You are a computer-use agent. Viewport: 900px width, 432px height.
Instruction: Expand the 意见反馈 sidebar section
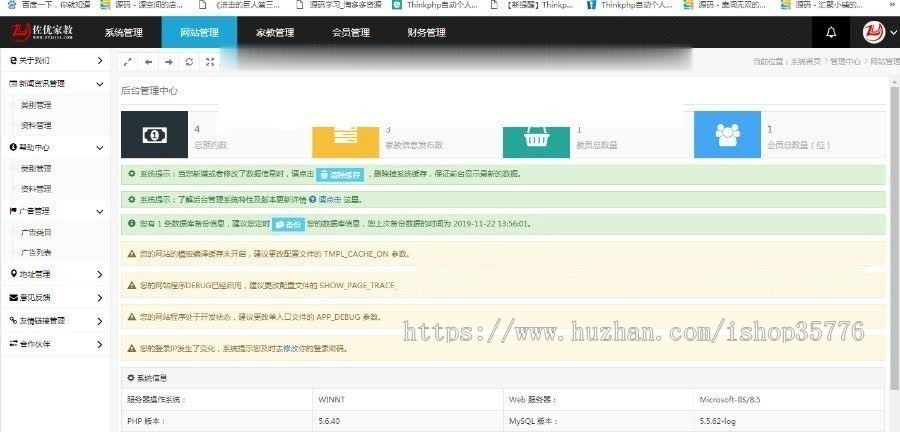(55, 298)
